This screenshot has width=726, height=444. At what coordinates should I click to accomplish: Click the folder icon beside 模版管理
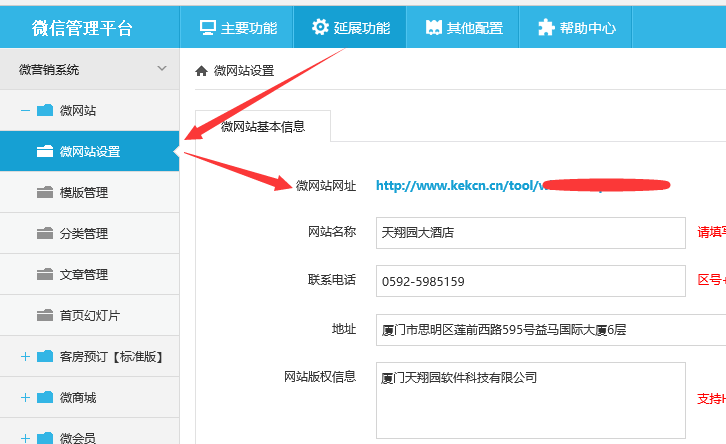click(44, 193)
